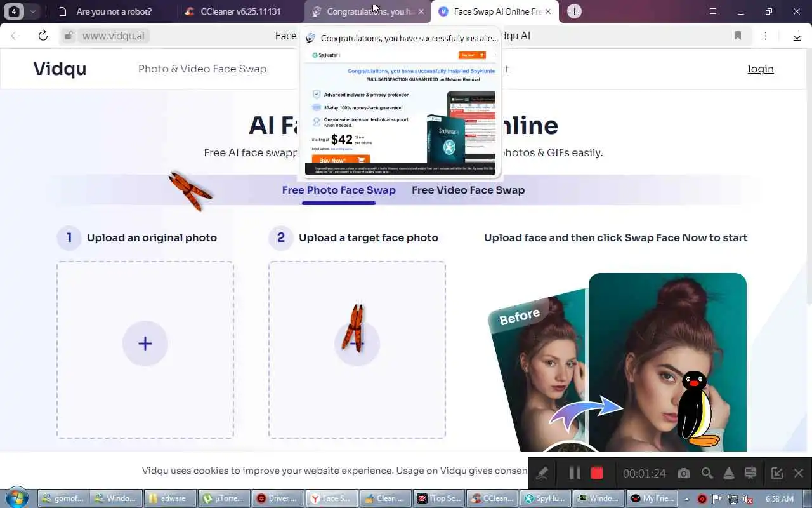Open a new browser tab
812x508 pixels.
pyautogui.click(x=574, y=11)
